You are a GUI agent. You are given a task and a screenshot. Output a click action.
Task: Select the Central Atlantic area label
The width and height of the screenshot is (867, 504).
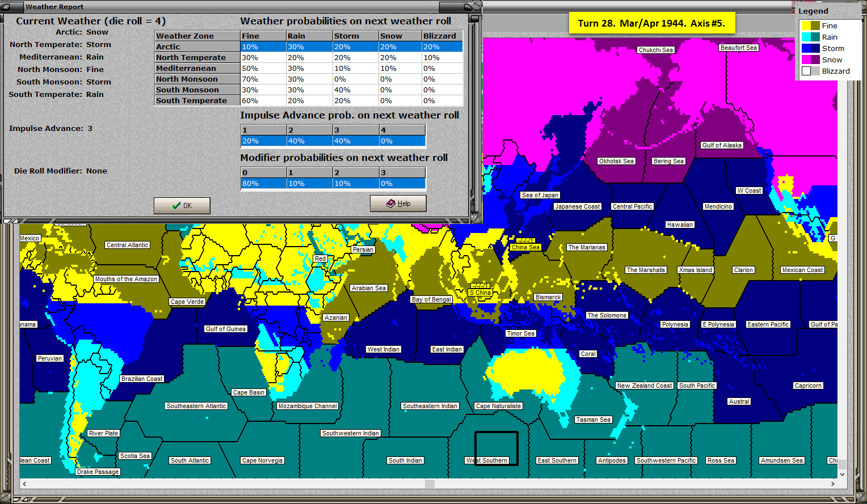click(x=127, y=245)
